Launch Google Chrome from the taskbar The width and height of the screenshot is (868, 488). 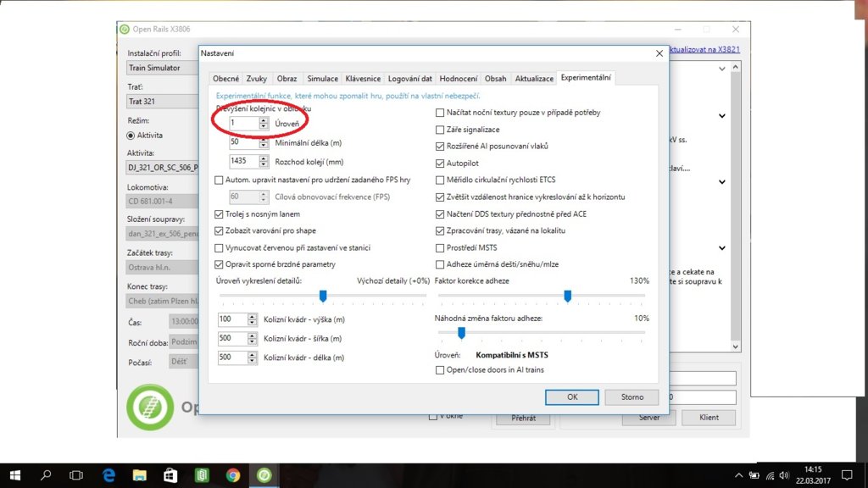(x=232, y=475)
